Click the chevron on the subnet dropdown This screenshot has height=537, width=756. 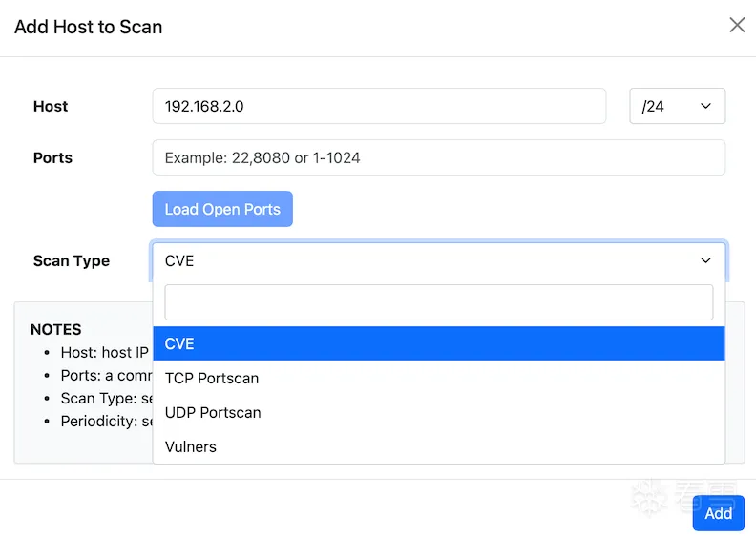(705, 106)
